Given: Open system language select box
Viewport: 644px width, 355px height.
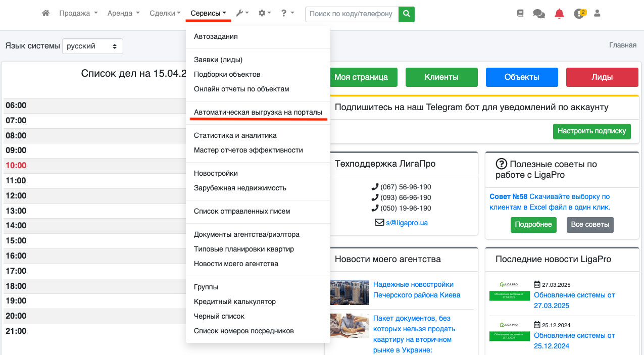Looking at the screenshot, I should click(x=92, y=46).
